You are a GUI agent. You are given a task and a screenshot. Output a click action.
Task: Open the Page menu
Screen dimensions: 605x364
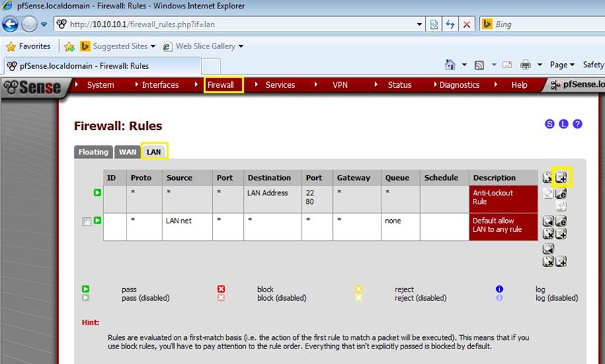tap(562, 65)
